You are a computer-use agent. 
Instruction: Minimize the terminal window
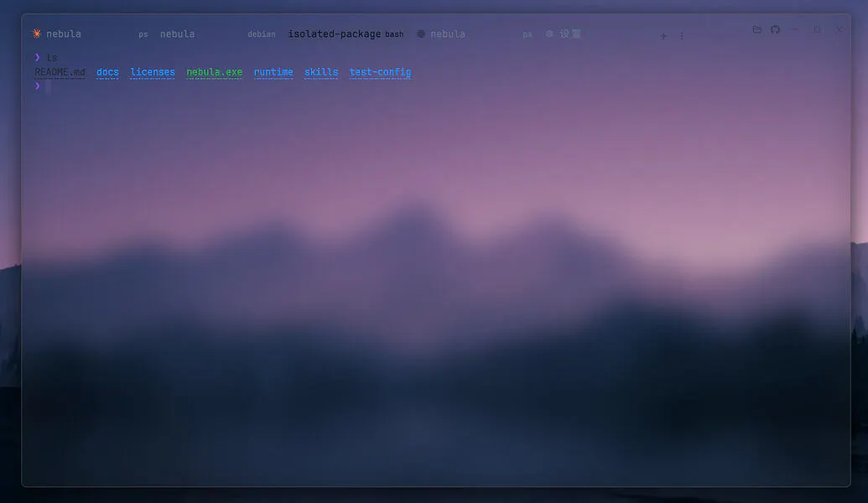795,29
